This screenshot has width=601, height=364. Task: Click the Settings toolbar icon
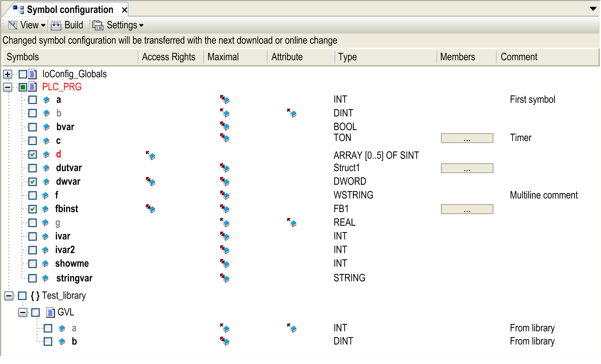[97, 25]
